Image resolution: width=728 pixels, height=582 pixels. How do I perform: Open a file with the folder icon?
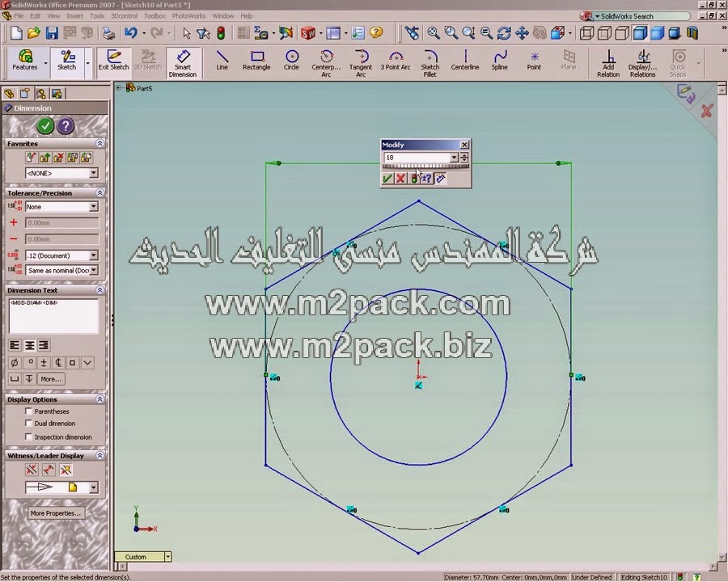coord(33,33)
